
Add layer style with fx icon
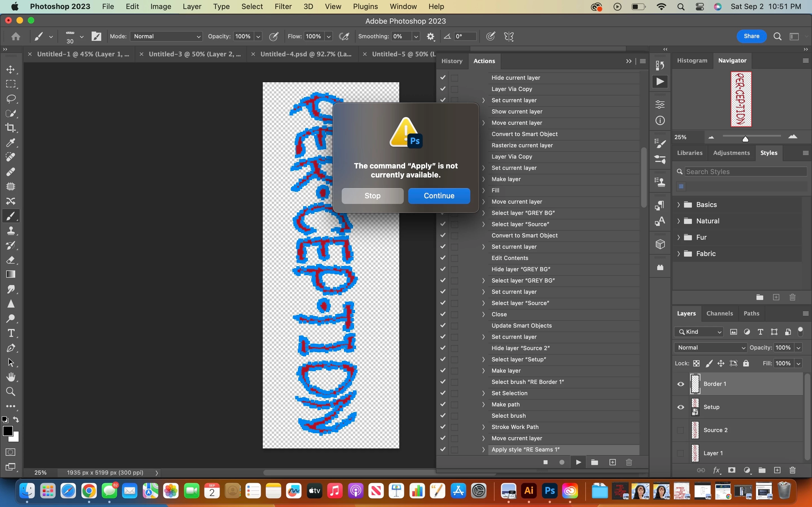(x=717, y=470)
